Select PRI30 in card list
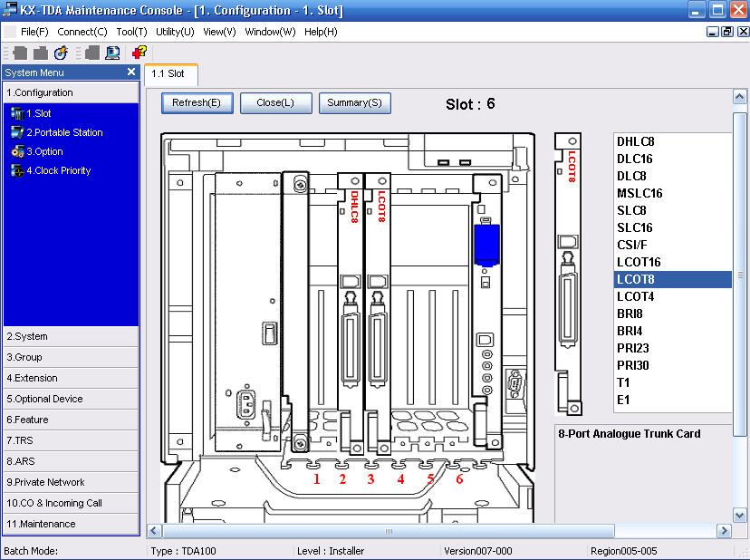The width and height of the screenshot is (750, 560). (672, 366)
